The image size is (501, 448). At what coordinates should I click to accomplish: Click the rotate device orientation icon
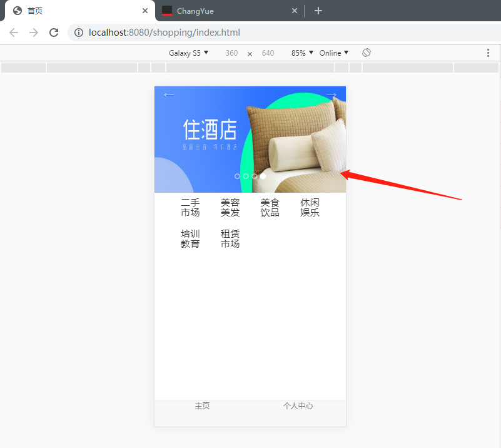click(x=367, y=53)
